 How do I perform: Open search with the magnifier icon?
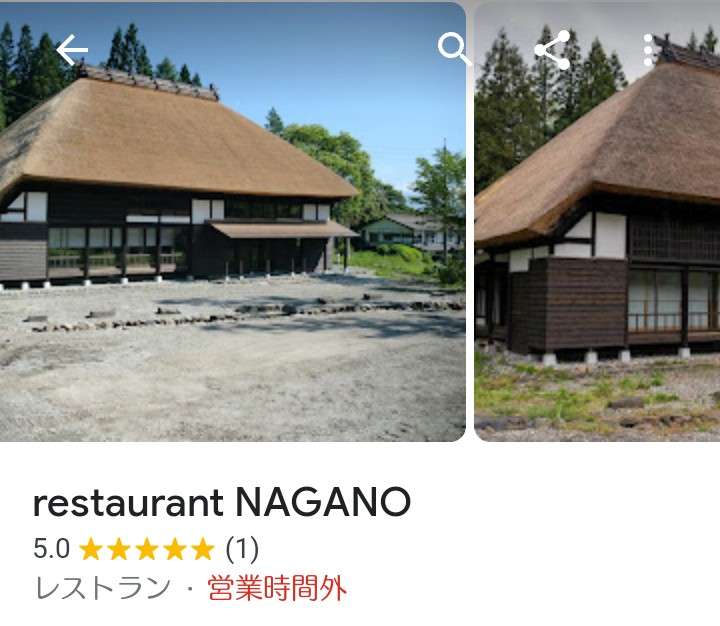(x=454, y=48)
